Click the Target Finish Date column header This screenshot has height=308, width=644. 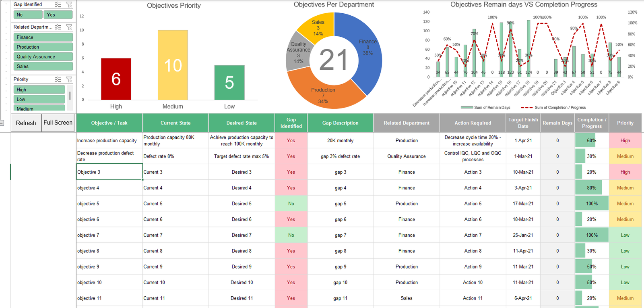click(523, 123)
